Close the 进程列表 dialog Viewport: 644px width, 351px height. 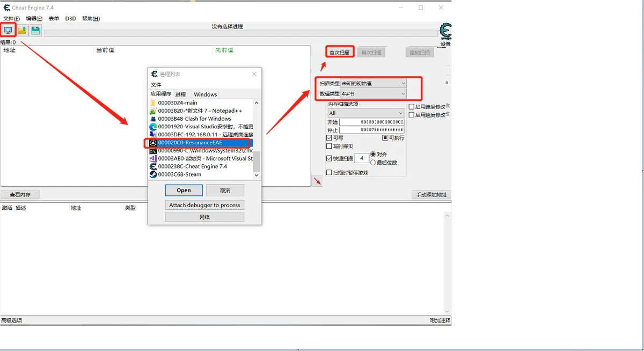pyautogui.click(x=254, y=74)
